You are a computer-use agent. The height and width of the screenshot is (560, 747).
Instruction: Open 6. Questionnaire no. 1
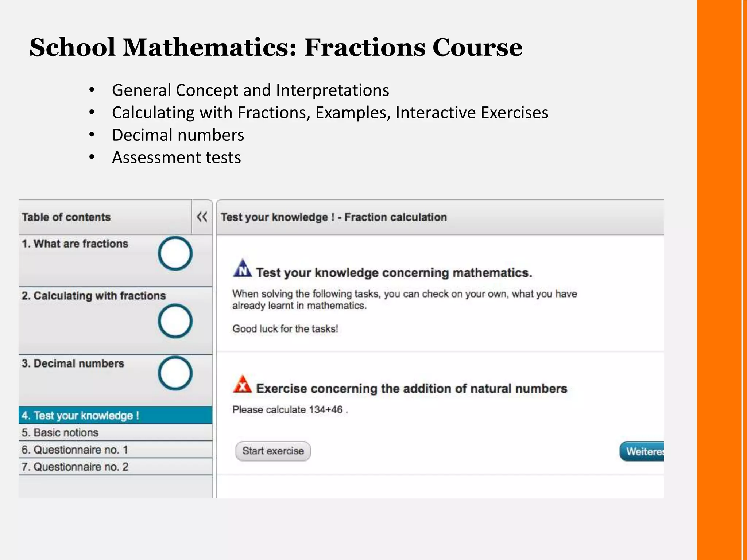115,450
